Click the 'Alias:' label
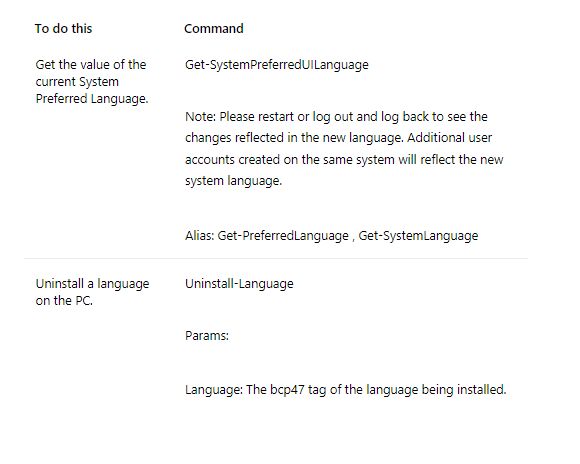Screen dimensions: 580x464 click(x=200, y=236)
